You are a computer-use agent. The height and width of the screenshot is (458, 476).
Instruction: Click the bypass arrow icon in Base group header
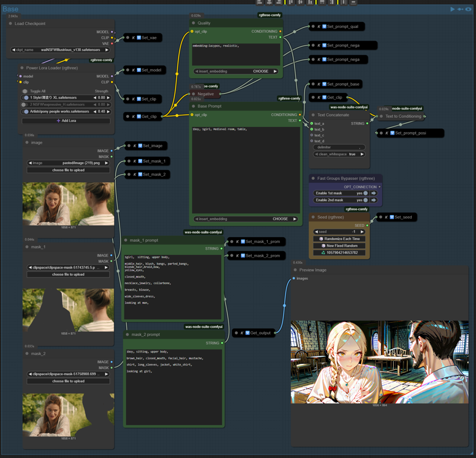click(460, 9)
